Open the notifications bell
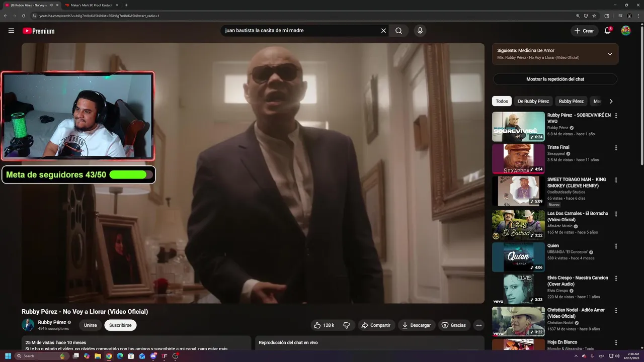 608,31
